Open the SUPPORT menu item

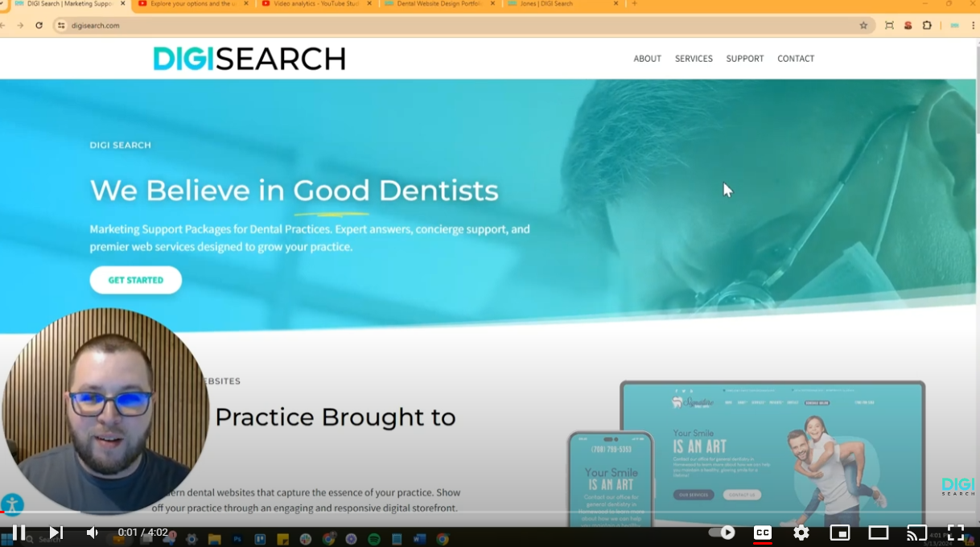(x=745, y=59)
